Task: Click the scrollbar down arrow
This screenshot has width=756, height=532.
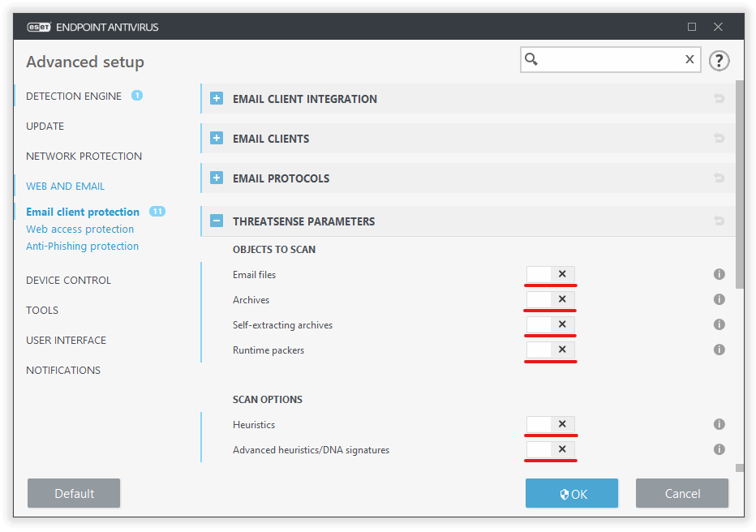Action: 740,467
